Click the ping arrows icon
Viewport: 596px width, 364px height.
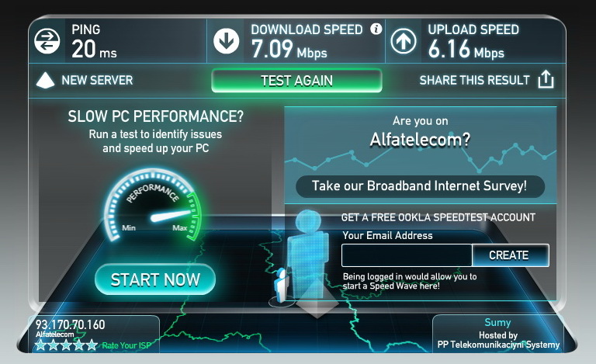coord(47,40)
